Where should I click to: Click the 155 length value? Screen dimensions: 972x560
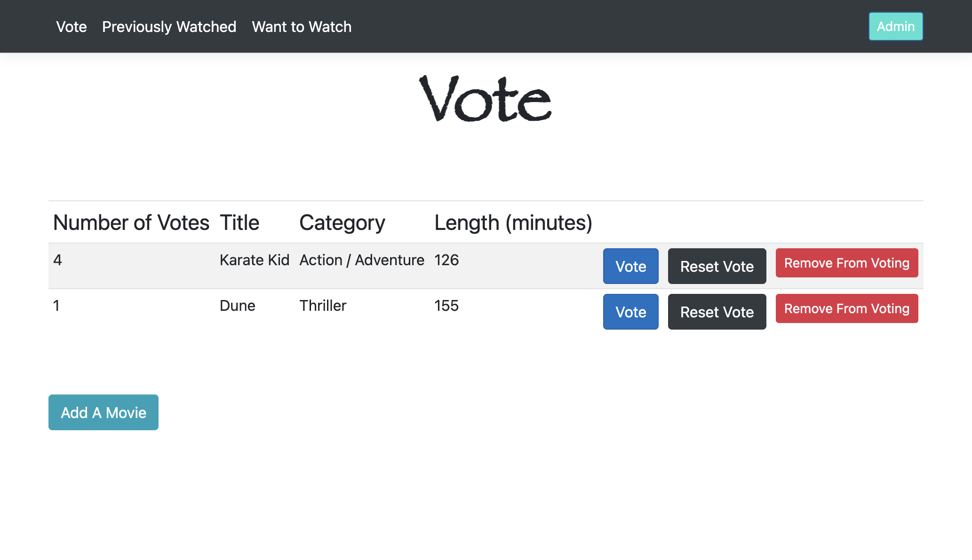[x=446, y=306]
